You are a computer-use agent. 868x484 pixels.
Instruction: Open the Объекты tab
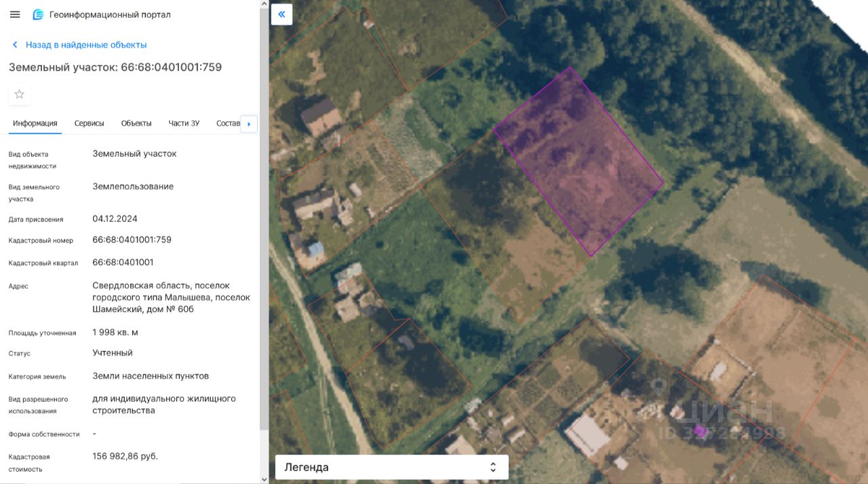point(136,124)
